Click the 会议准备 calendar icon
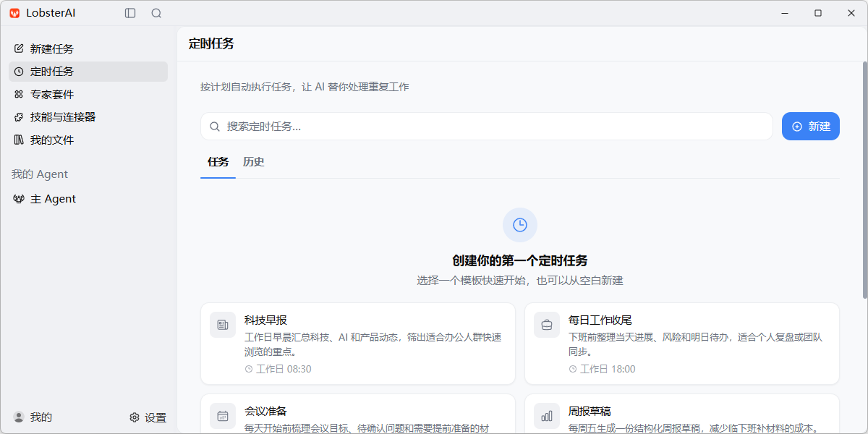The height and width of the screenshot is (434, 868). click(223, 416)
